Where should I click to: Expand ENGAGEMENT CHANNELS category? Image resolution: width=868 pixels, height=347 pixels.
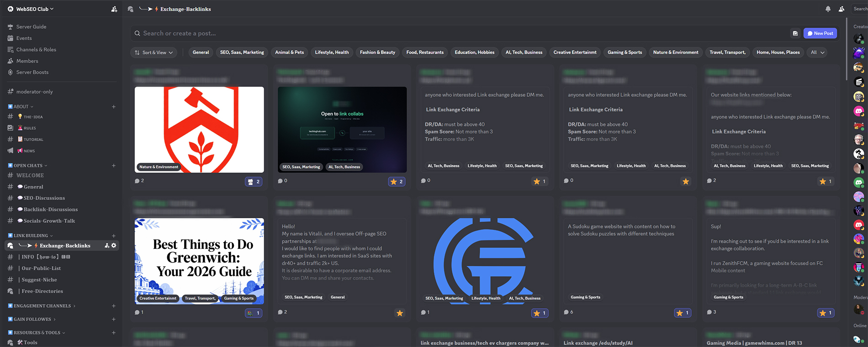pyautogui.click(x=42, y=306)
